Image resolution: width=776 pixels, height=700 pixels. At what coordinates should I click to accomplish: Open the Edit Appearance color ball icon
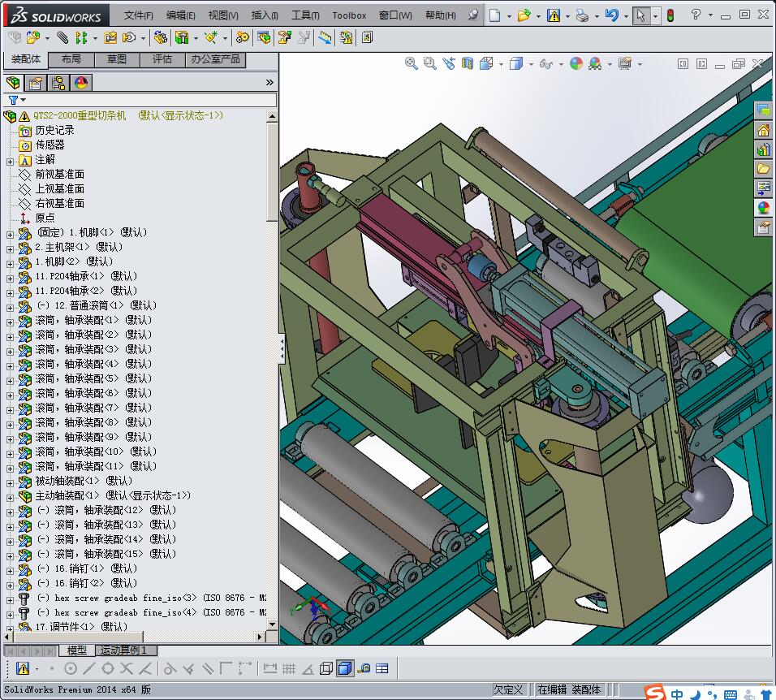click(576, 63)
